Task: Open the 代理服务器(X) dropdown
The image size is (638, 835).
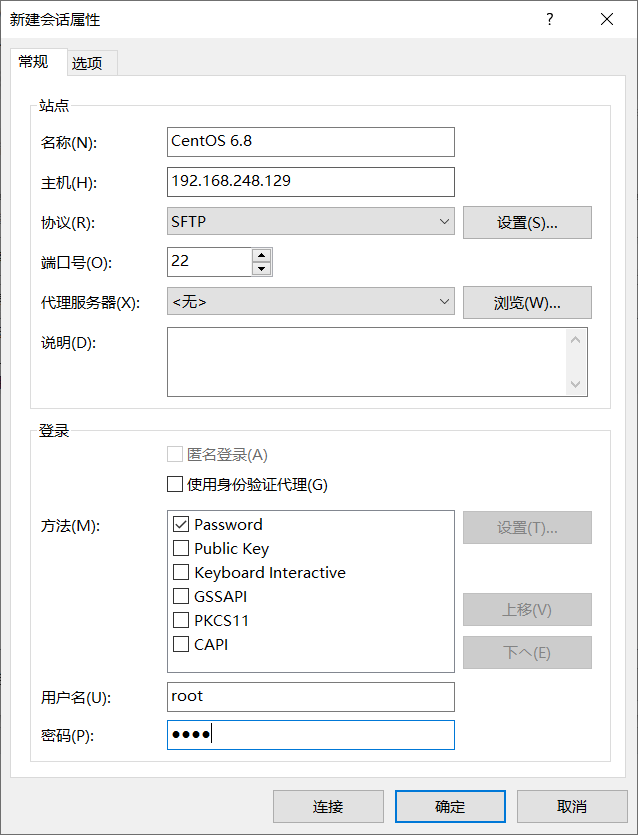Action: (310, 301)
